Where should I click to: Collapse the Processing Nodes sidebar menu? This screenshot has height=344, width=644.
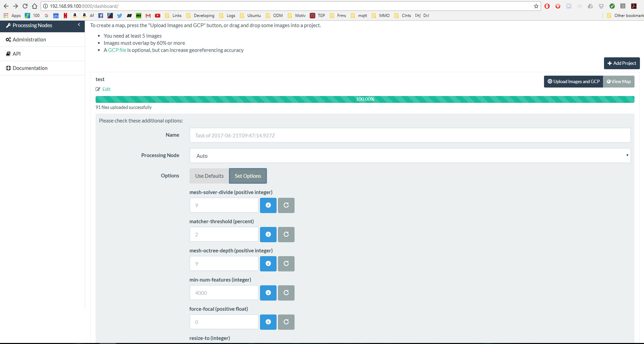point(79,25)
